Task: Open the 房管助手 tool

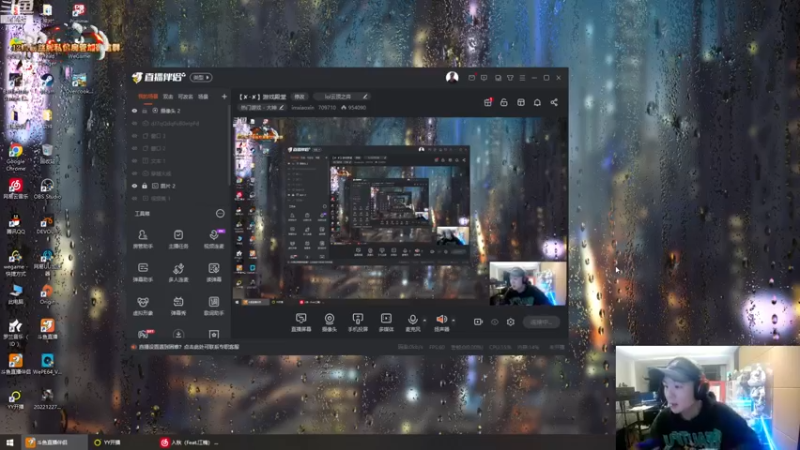Action: [142, 239]
